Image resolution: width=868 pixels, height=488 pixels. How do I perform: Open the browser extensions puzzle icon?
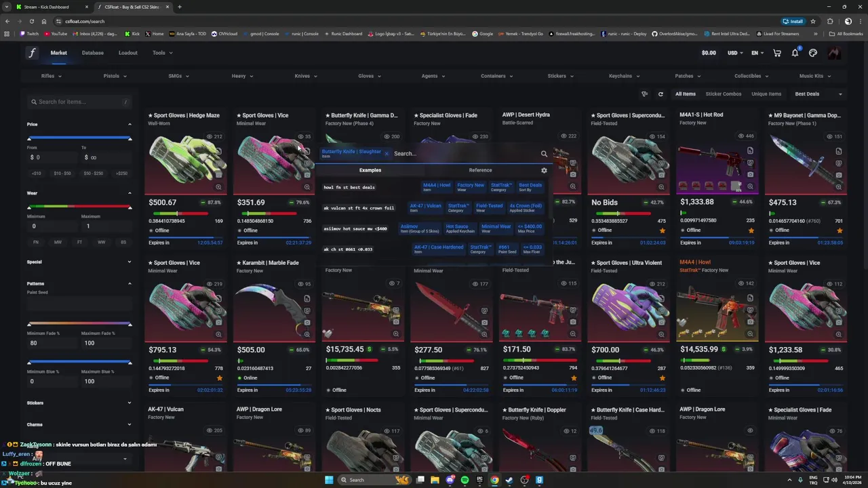[x=830, y=21]
